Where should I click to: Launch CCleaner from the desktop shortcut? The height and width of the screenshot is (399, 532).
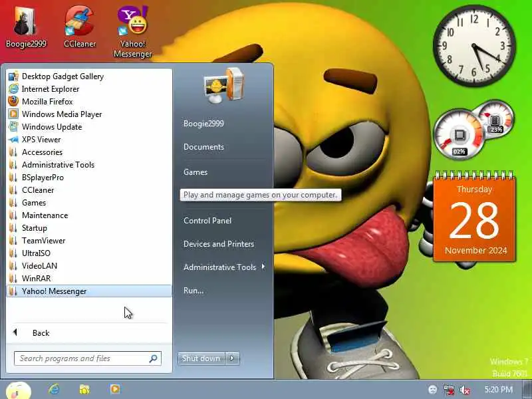click(80, 27)
